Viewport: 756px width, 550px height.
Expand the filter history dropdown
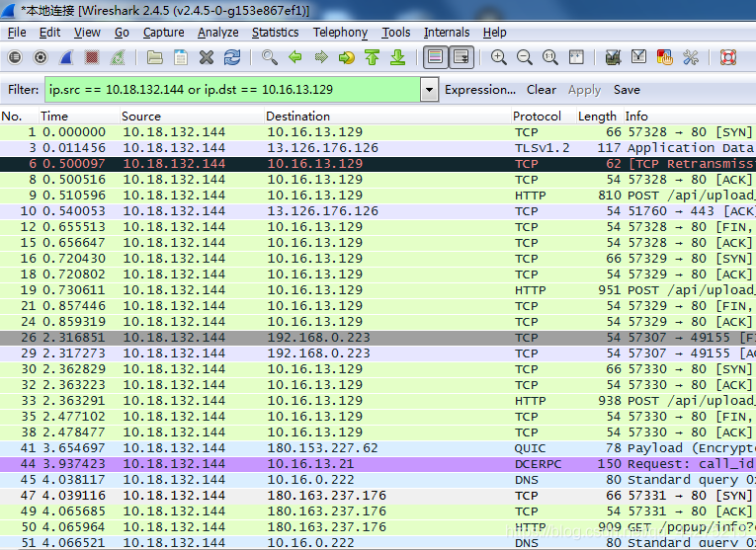(429, 90)
